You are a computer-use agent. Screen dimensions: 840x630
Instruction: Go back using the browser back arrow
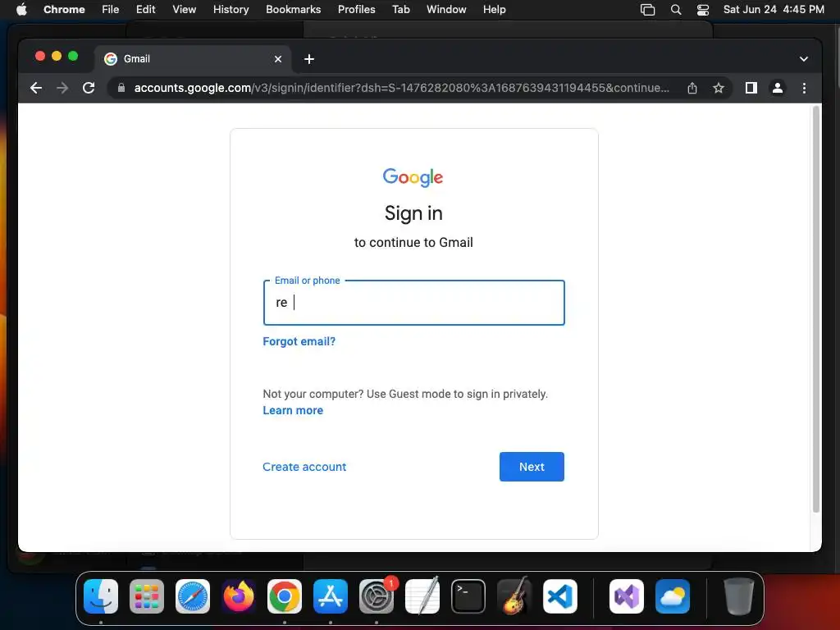coord(36,88)
